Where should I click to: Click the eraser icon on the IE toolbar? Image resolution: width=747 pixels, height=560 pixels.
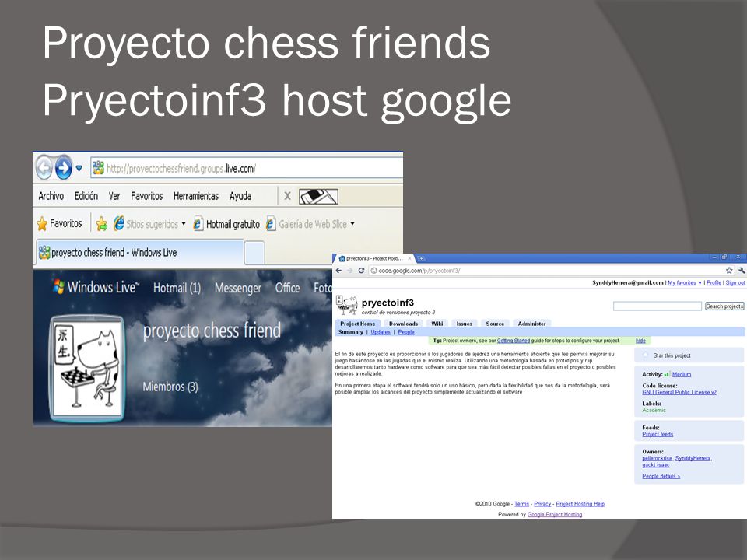point(318,196)
